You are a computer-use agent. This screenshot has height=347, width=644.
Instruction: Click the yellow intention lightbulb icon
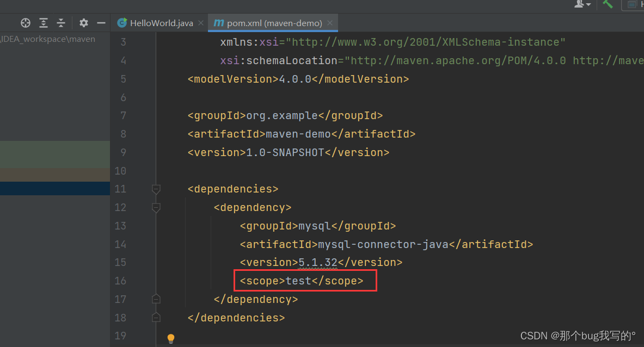tap(171, 338)
